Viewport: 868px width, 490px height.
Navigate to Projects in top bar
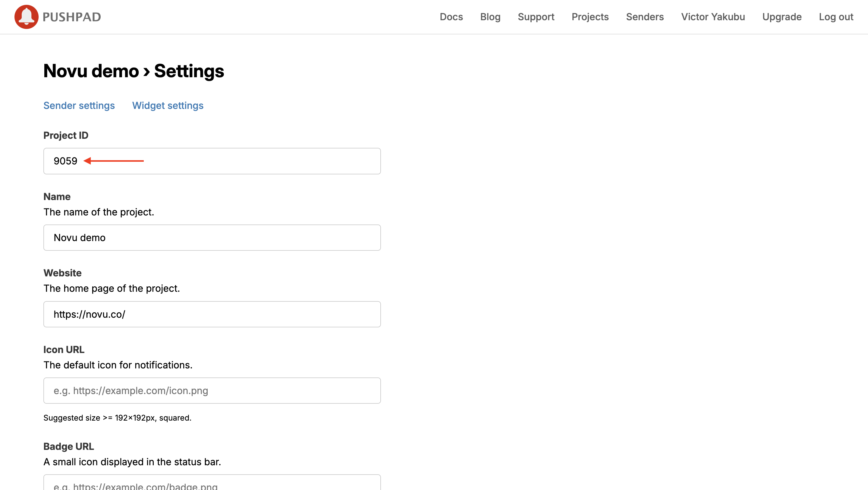pyautogui.click(x=590, y=17)
